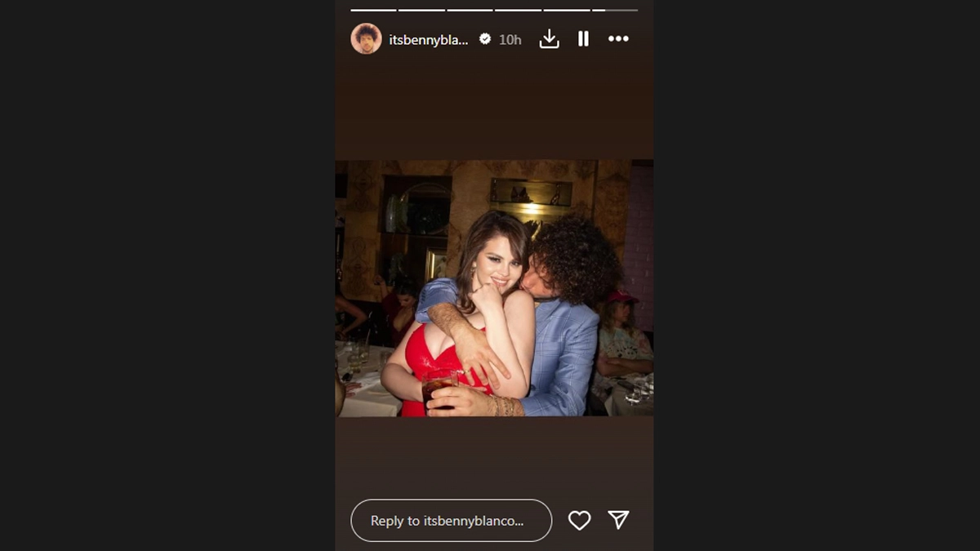Click the couple photo in the story
Screen dimensions: 980x551
click(494, 288)
